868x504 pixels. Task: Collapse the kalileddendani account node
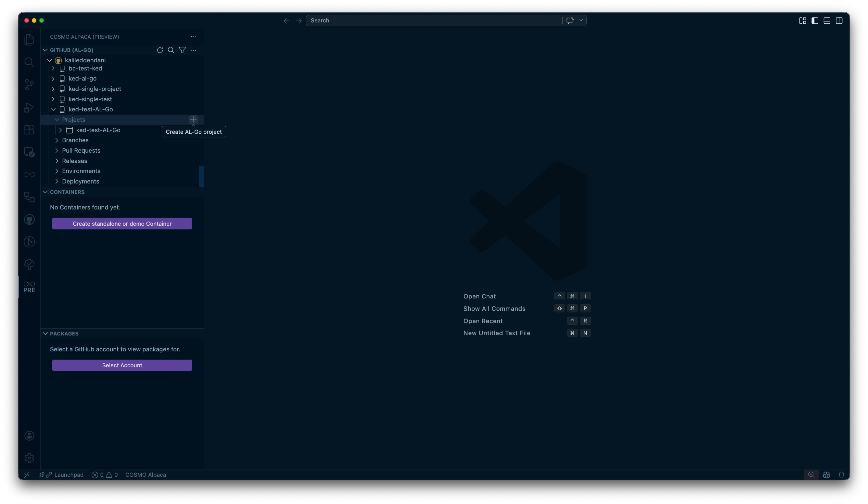pos(50,60)
